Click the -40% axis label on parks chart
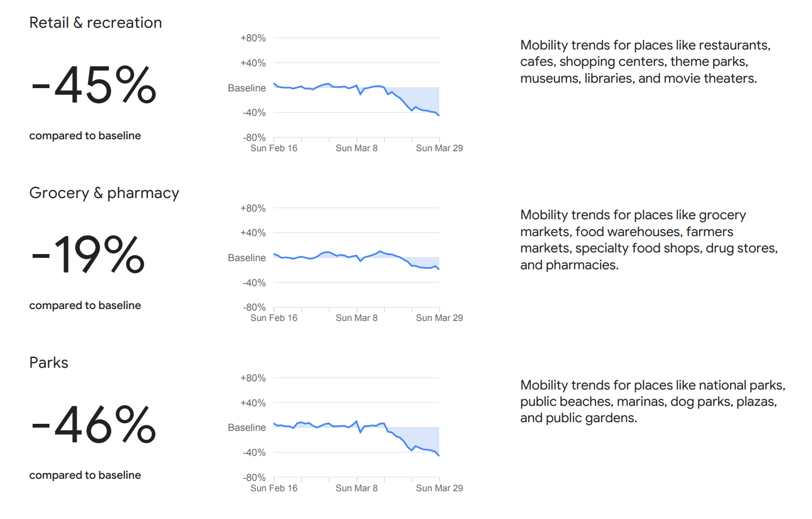 pyautogui.click(x=254, y=453)
